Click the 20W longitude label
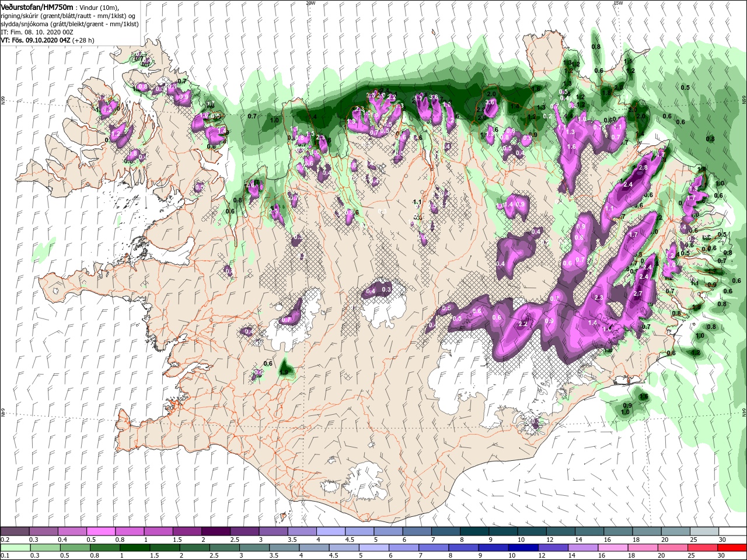This screenshot has width=747, height=560. coord(310,2)
